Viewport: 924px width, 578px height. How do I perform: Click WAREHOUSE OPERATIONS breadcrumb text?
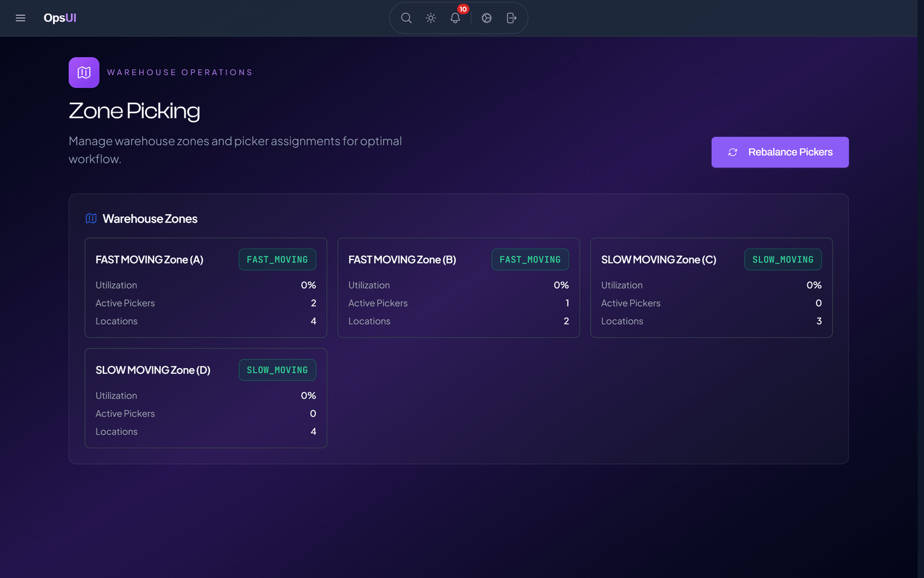pos(180,72)
